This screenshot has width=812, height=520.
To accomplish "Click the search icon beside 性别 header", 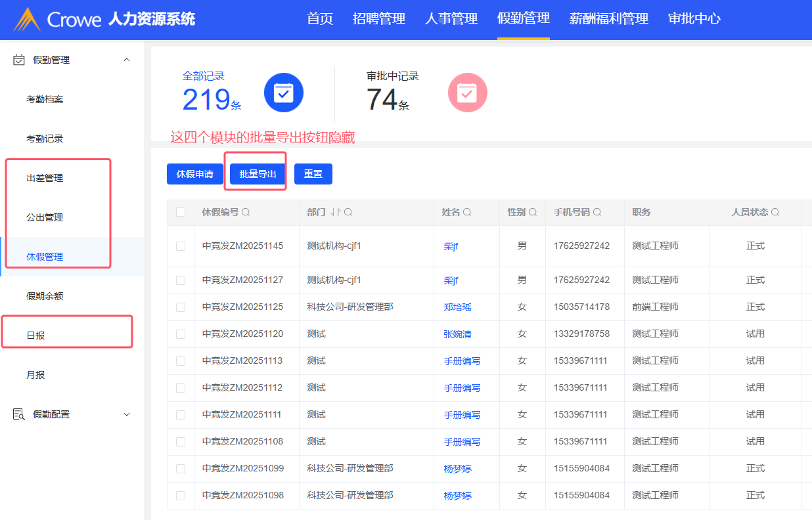I will coord(533,213).
